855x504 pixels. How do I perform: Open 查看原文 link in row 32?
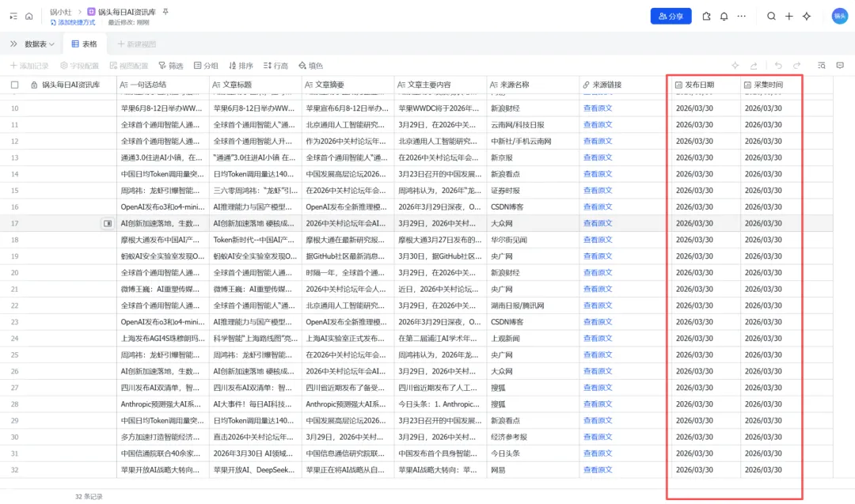coord(598,470)
